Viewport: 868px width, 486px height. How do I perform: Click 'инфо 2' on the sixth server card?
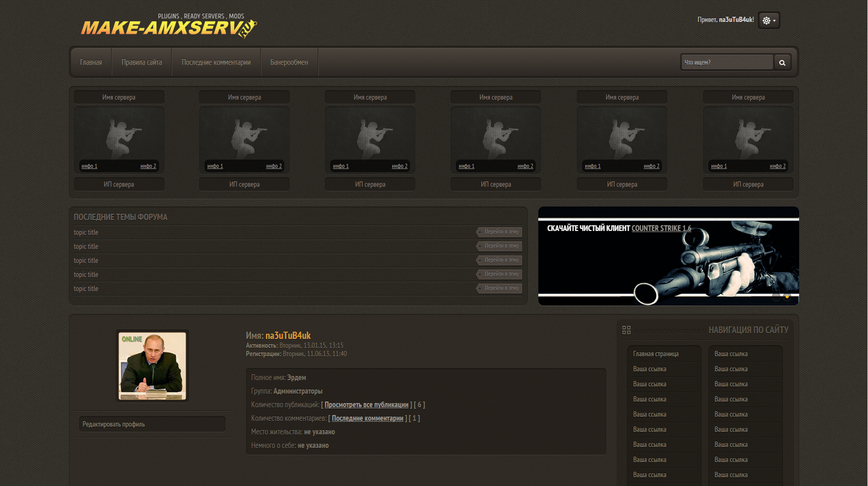click(x=778, y=166)
